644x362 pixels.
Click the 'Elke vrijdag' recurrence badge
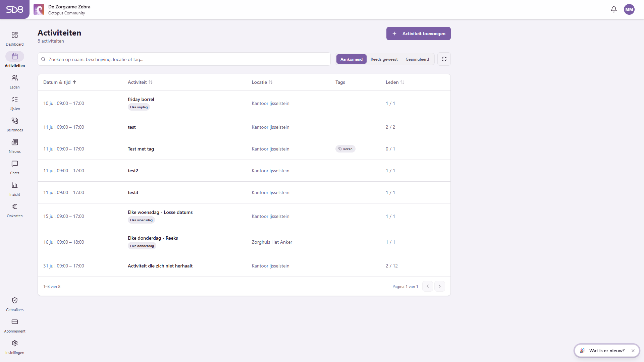click(139, 107)
